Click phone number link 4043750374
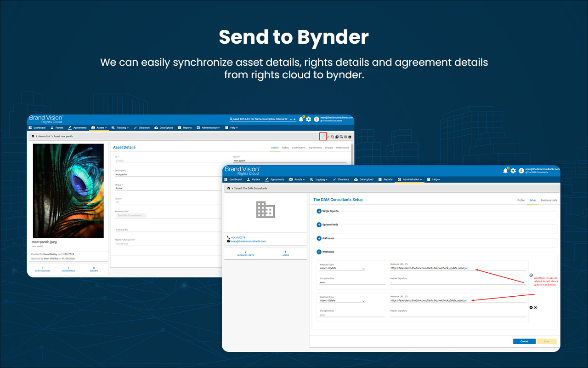Image resolution: width=588 pixels, height=368 pixels. click(238, 237)
